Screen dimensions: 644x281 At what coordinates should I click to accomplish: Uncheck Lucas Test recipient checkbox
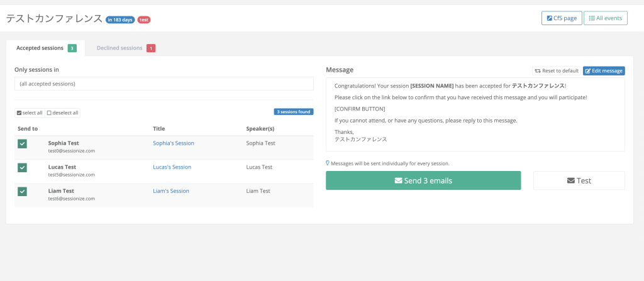click(x=22, y=167)
